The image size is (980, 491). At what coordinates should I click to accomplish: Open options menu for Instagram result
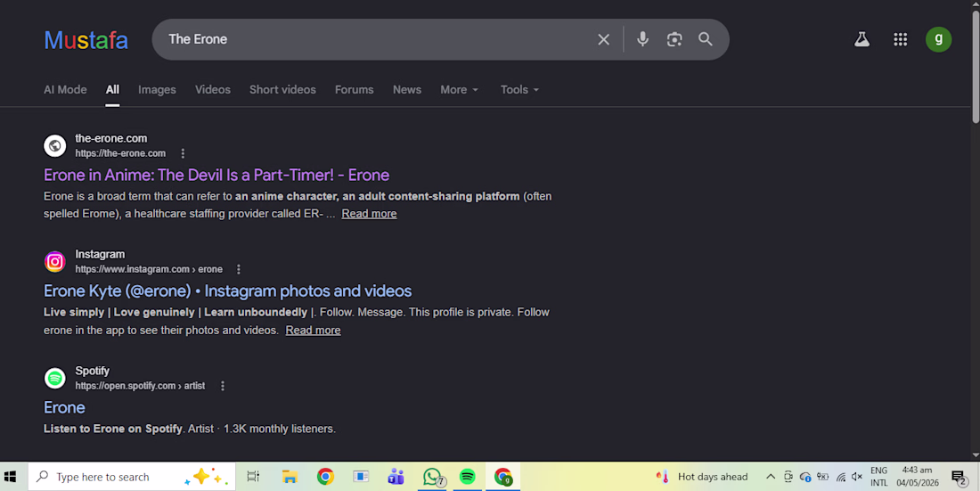[x=238, y=269]
